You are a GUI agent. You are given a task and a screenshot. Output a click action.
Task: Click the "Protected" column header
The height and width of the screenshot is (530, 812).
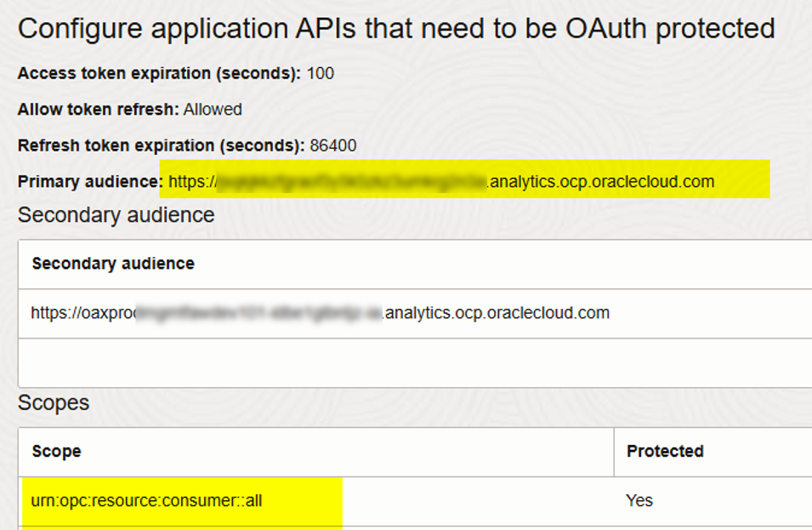tap(665, 451)
